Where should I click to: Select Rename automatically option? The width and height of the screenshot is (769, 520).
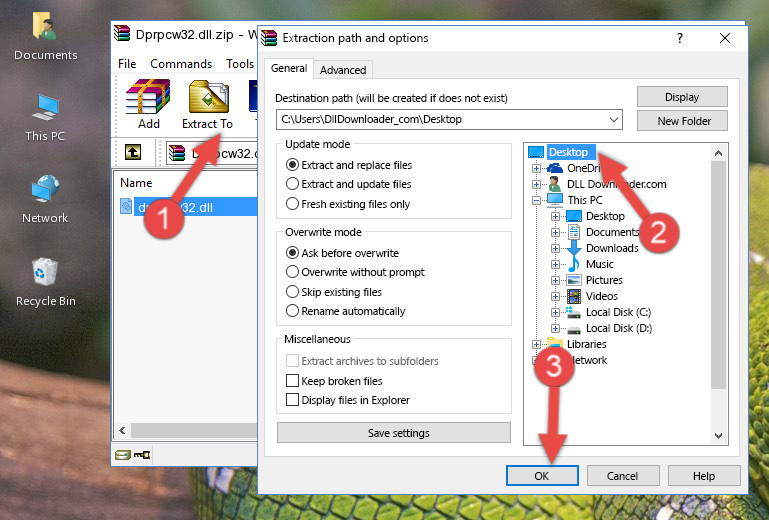345,311
